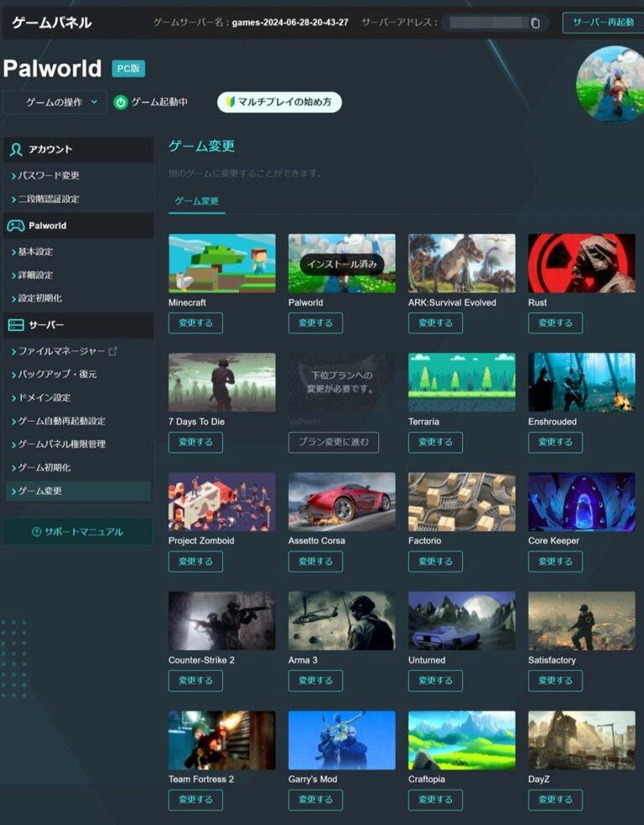This screenshot has width=644, height=825.
Task: Click 変更する under Enshrouded
Action: point(556,442)
